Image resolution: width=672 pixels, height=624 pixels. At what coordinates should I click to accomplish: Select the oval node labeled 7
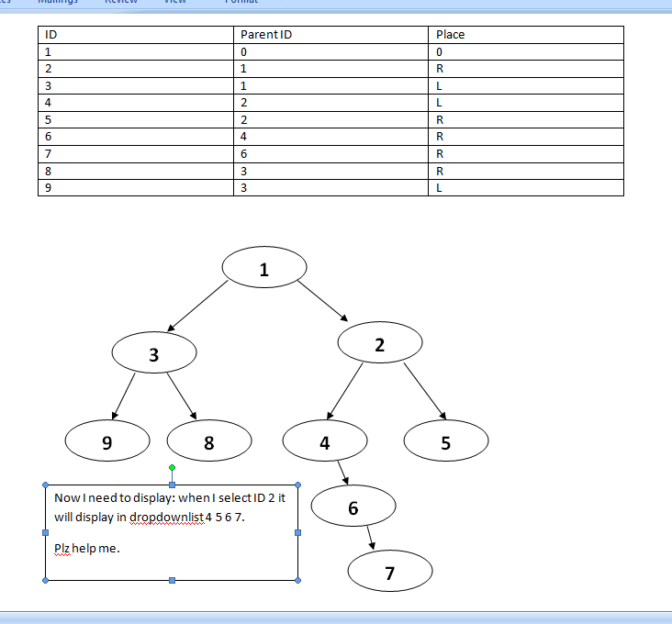(x=390, y=571)
